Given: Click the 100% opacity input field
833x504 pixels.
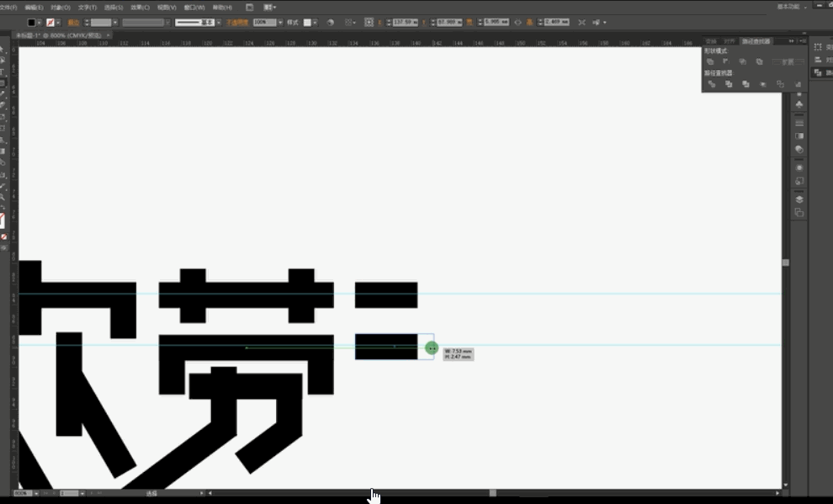Looking at the screenshot, I should pyautogui.click(x=264, y=23).
